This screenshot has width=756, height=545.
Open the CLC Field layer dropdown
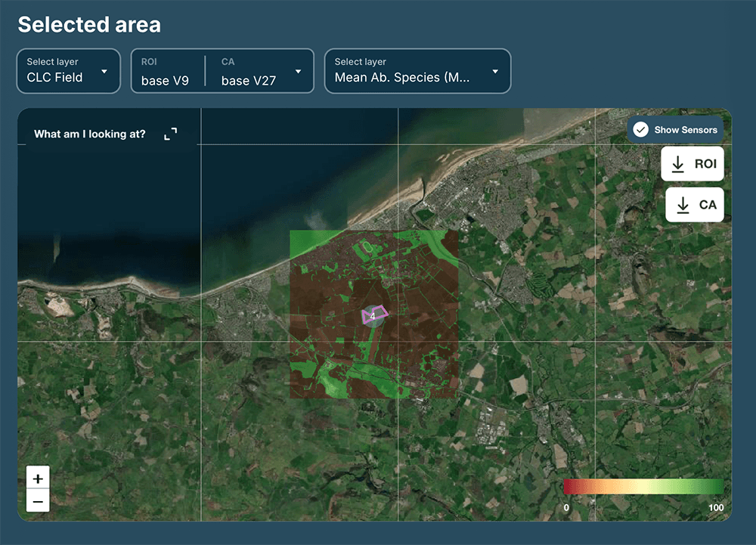click(x=69, y=71)
